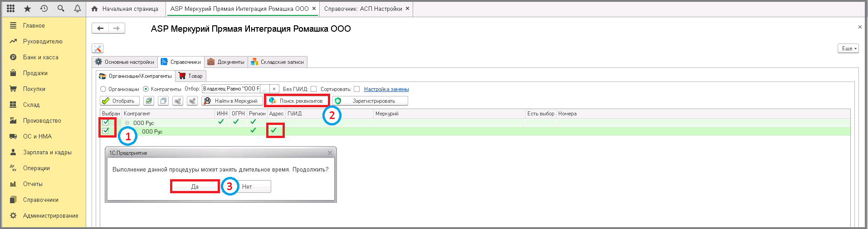Close the Справочник: АСП Настройки tab
Image resolution: width=868 pixels, height=229 pixels.
(x=407, y=9)
